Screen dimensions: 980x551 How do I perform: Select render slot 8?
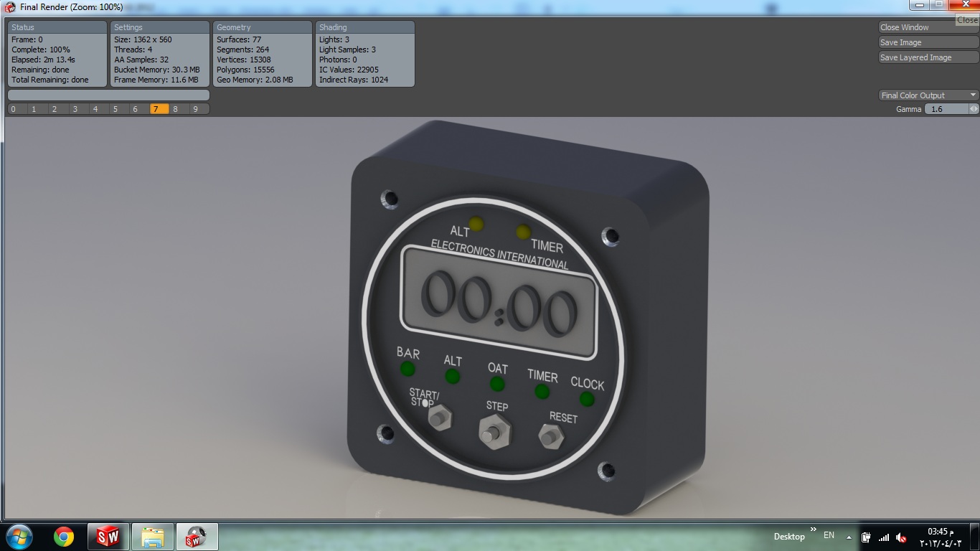(176, 109)
